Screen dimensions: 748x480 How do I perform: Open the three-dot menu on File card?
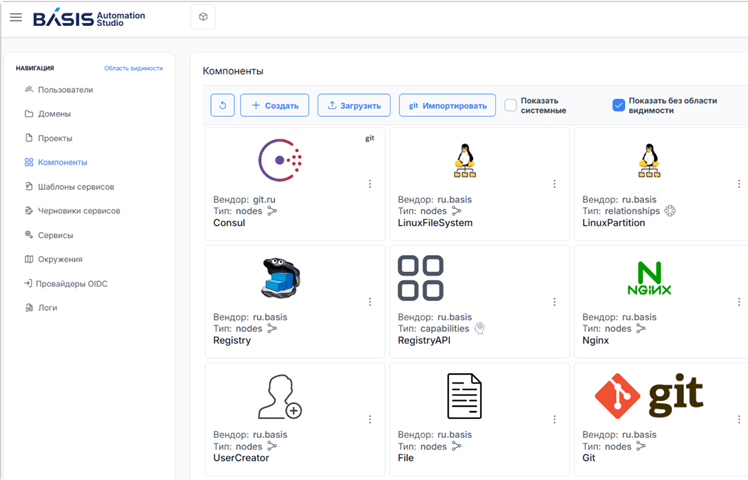point(554,419)
